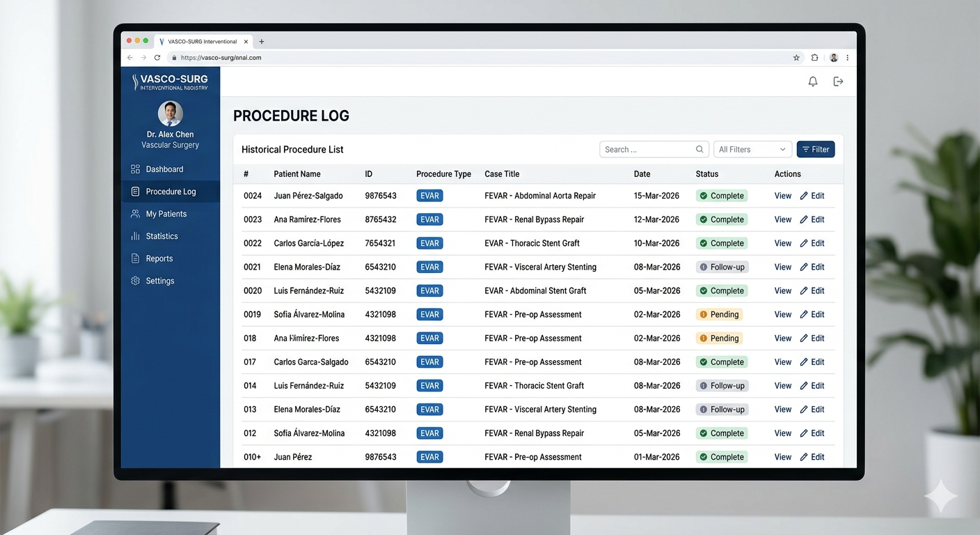This screenshot has width=980, height=535.
Task: Click the notification bell icon
Action: 812,82
